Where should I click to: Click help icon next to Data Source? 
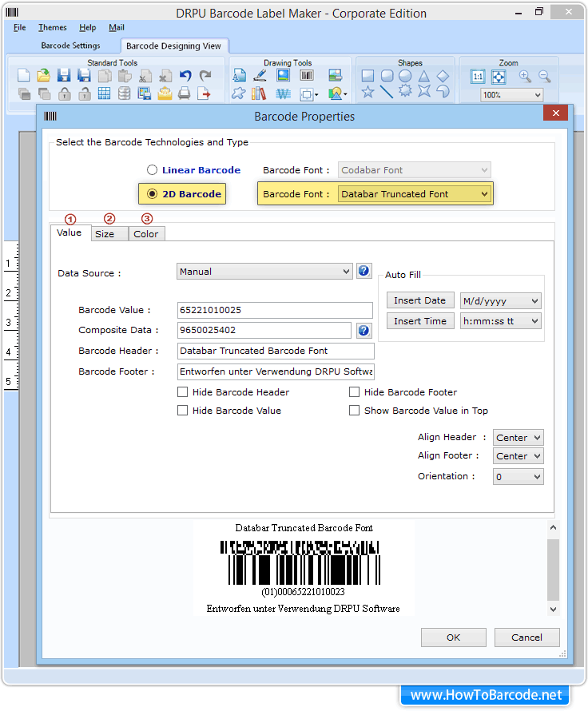tap(364, 272)
